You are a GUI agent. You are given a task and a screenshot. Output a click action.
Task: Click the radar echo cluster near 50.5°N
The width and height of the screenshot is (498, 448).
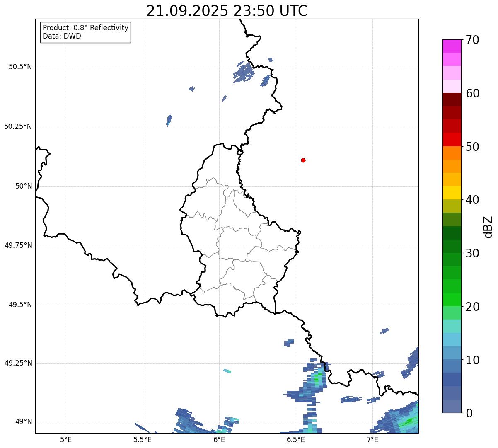(244, 73)
